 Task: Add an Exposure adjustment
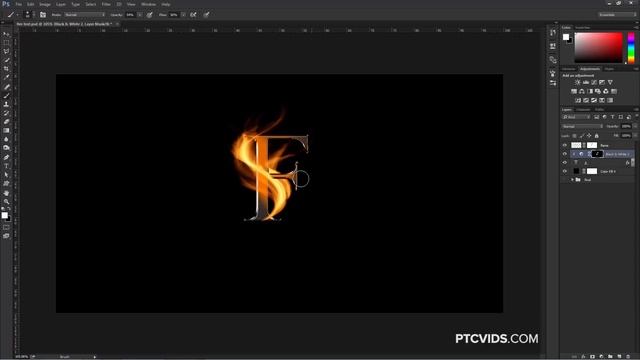click(x=602, y=82)
